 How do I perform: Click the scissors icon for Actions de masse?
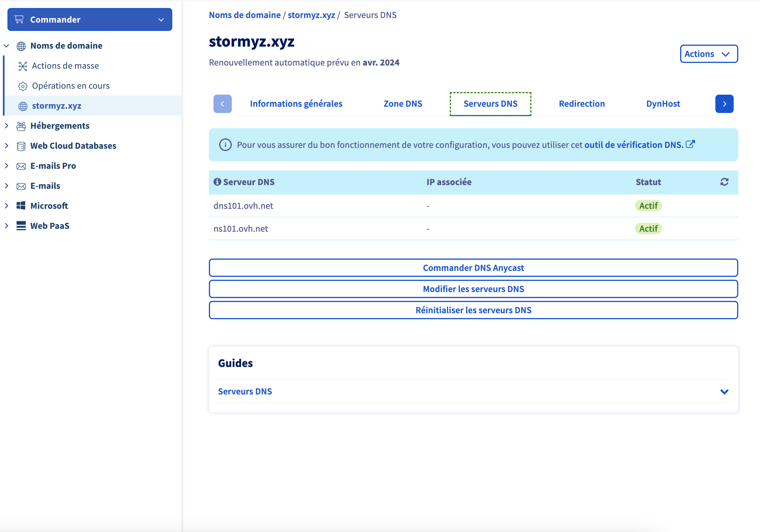tap(23, 66)
